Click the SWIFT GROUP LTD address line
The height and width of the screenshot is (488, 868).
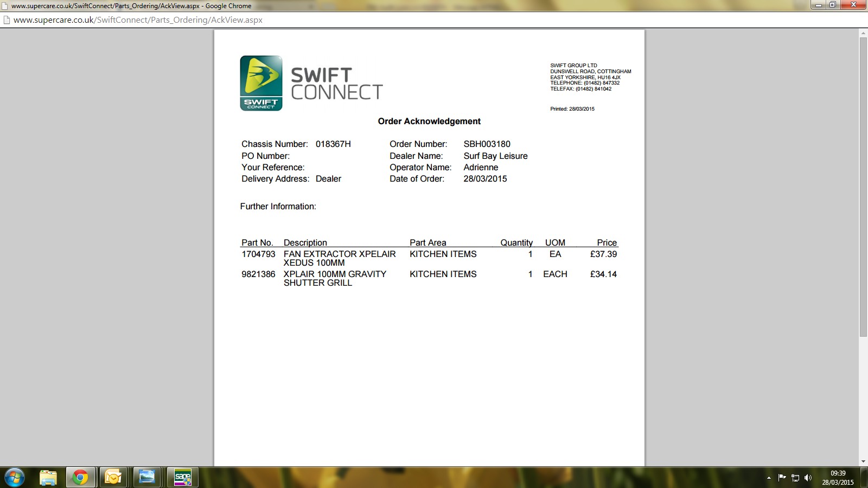573,66
